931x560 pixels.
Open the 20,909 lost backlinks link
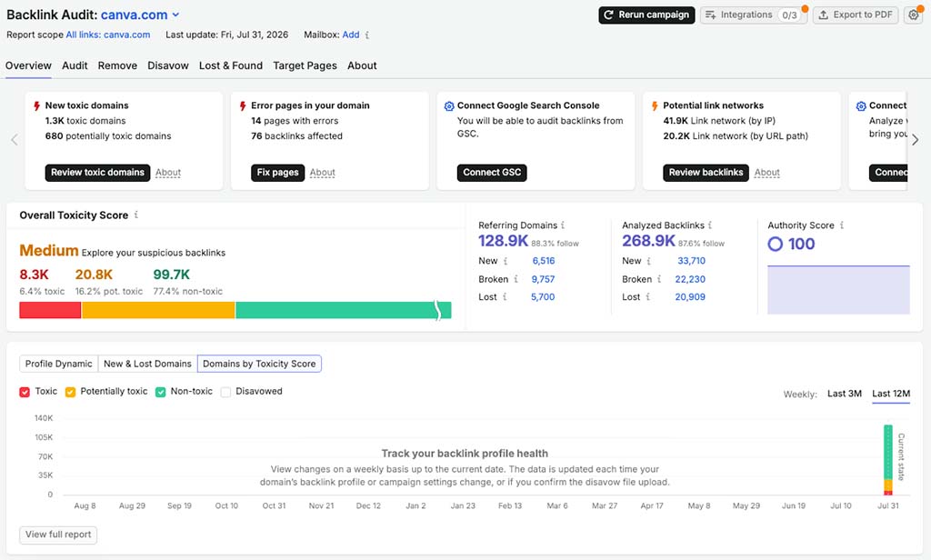coord(690,296)
